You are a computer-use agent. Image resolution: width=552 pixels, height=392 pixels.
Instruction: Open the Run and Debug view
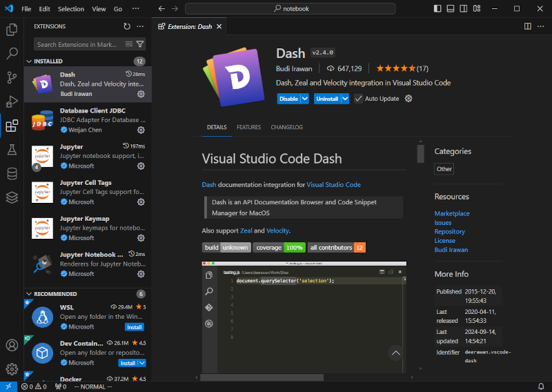[x=12, y=101]
